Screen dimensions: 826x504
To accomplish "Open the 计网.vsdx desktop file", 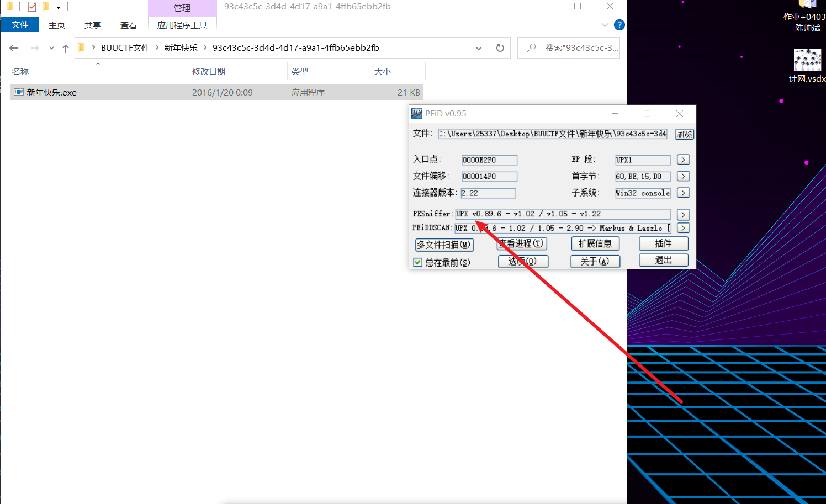I will coord(807,66).
